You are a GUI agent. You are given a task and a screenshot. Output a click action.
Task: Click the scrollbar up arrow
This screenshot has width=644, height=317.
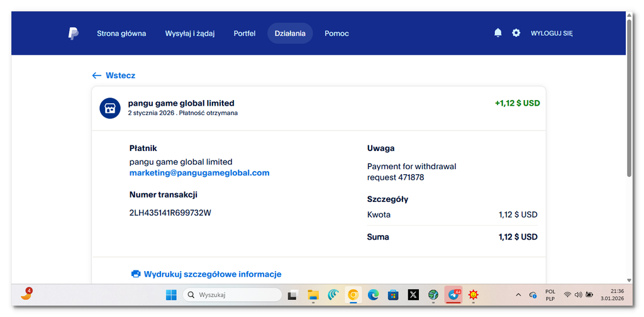629,15
